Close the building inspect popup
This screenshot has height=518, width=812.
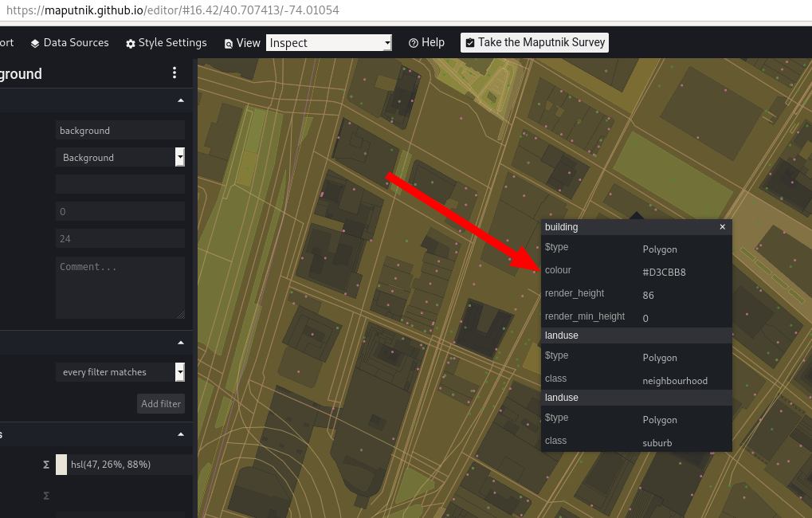[722, 227]
